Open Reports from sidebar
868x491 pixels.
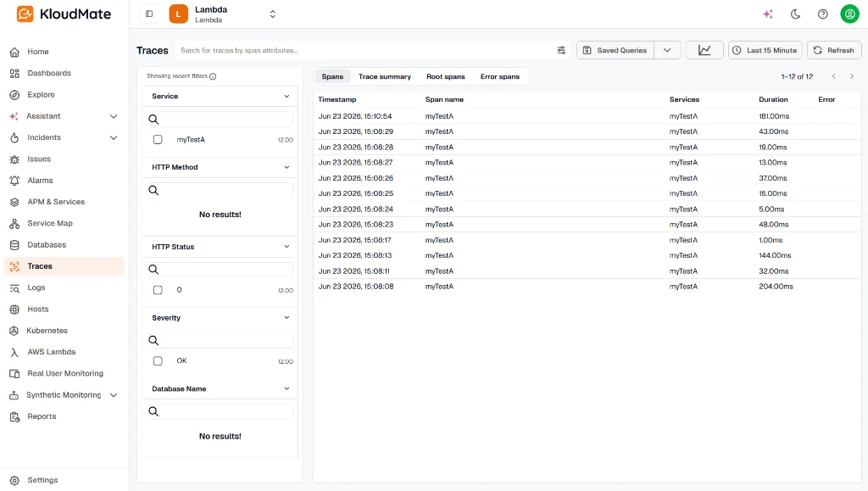[x=64, y=416]
